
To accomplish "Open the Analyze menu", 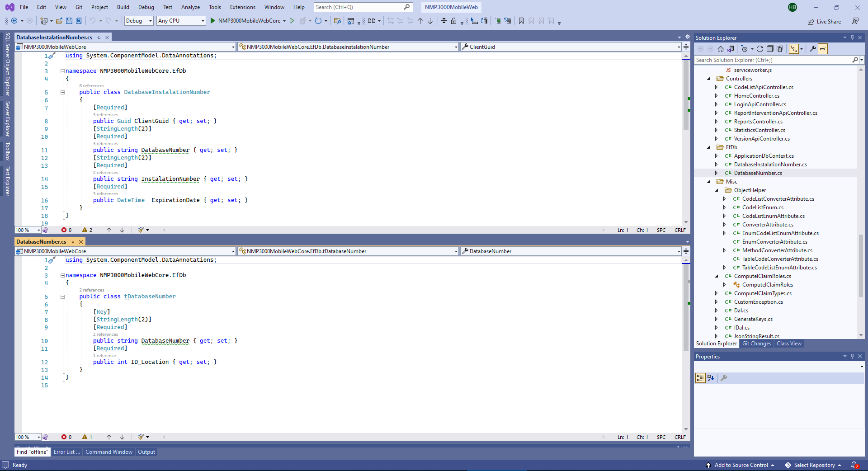I will pyautogui.click(x=190, y=7).
